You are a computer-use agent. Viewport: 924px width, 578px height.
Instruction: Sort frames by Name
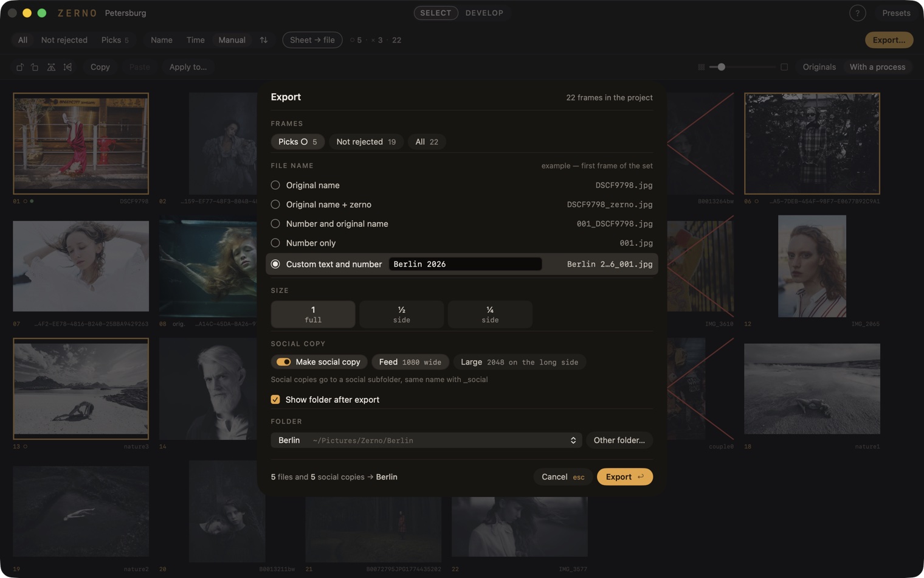click(x=162, y=40)
